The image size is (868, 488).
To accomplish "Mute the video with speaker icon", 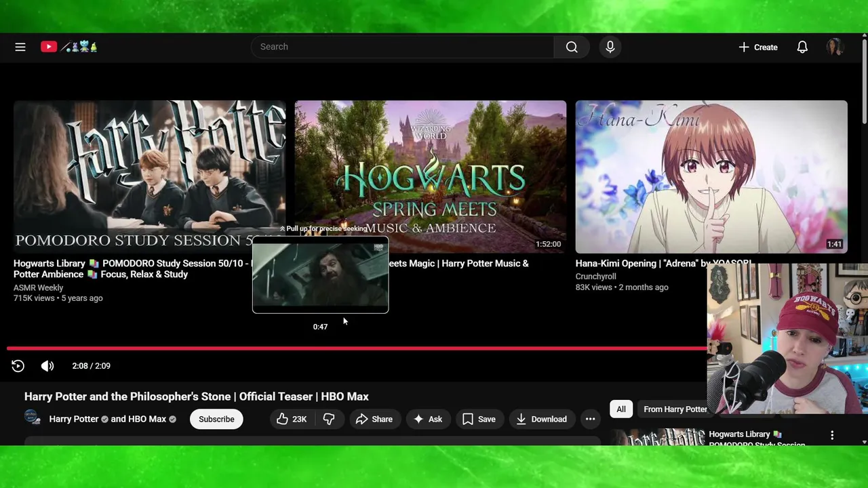I will pos(47,366).
